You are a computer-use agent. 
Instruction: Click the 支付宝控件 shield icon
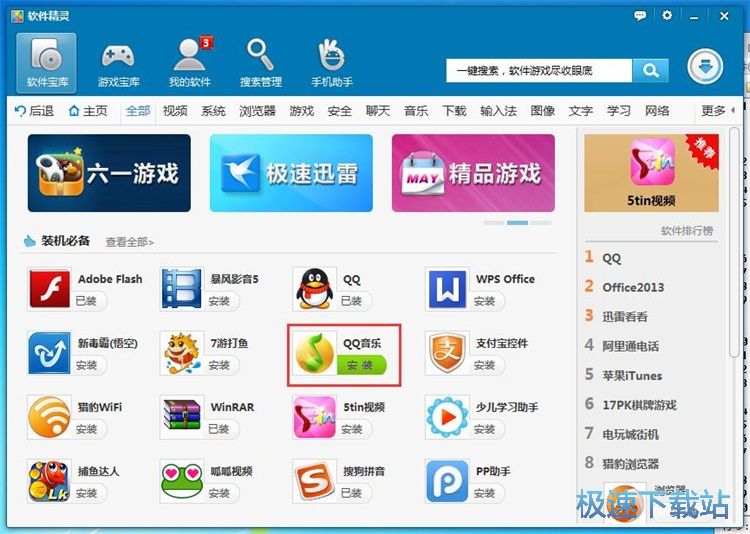[x=447, y=353]
